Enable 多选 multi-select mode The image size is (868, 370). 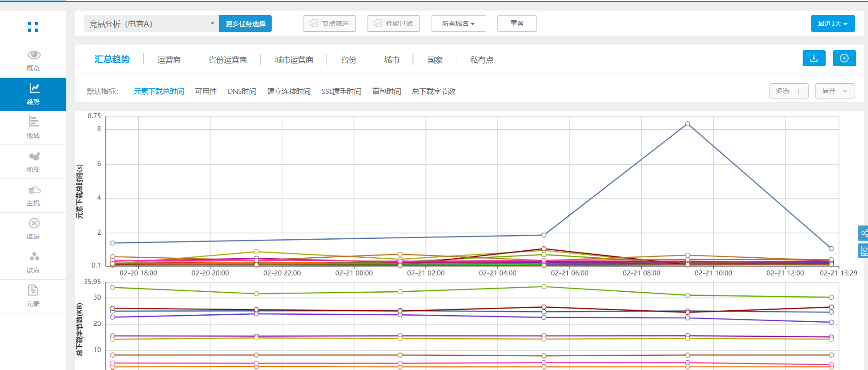click(x=788, y=91)
